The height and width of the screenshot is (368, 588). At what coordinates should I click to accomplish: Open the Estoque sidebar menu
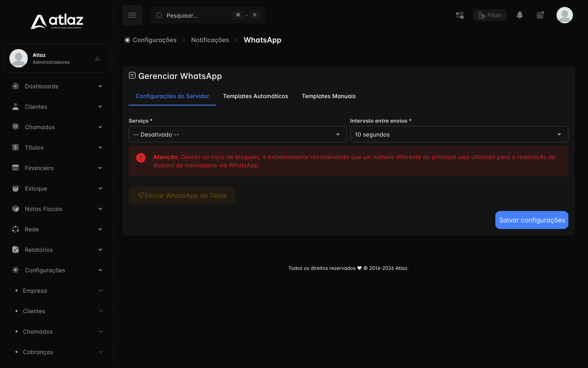[57, 188]
